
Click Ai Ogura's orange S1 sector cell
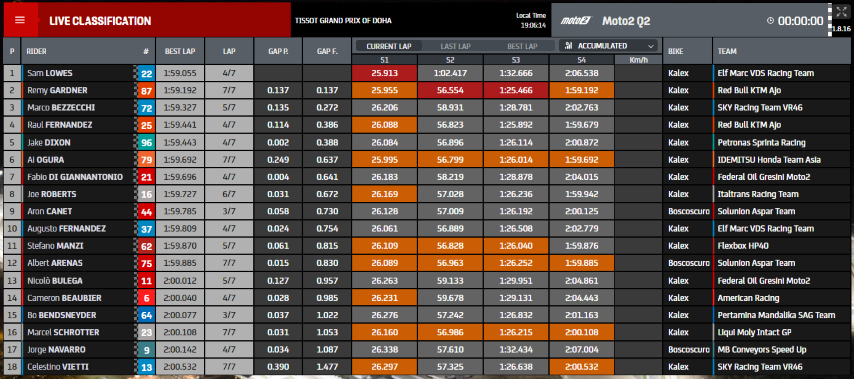385,160
